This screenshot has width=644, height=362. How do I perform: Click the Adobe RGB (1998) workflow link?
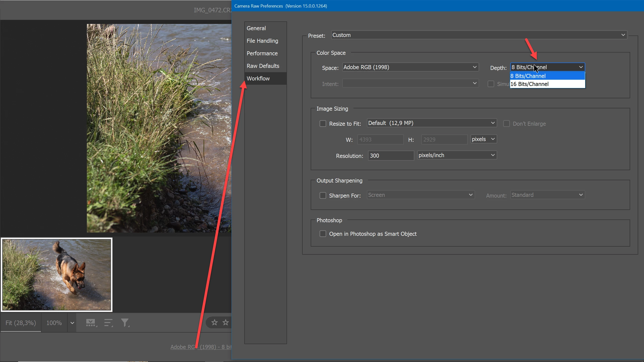point(201,347)
